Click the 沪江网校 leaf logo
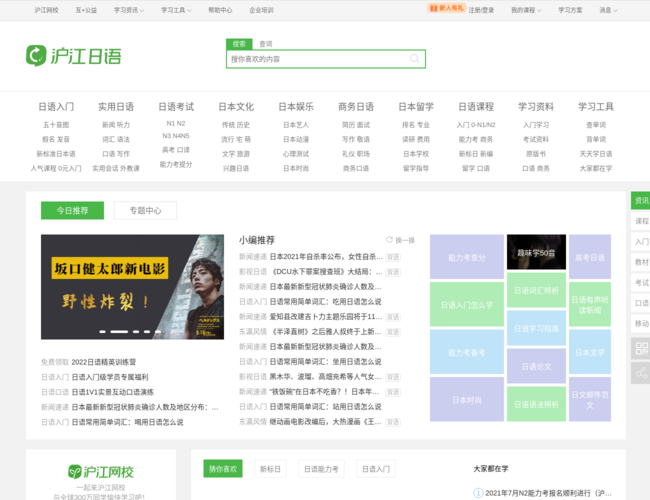This screenshot has width=650, height=500. (x=75, y=471)
